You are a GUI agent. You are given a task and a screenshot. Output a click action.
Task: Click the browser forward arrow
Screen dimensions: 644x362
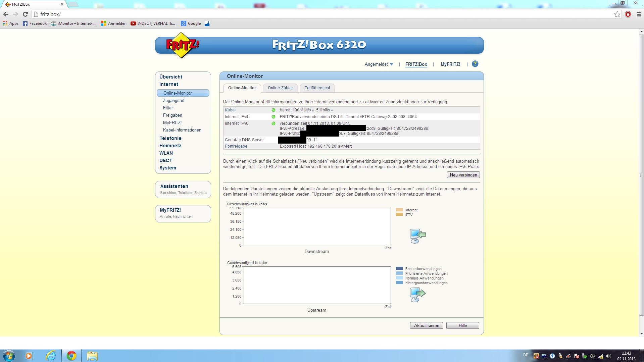click(x=15, y=14)
